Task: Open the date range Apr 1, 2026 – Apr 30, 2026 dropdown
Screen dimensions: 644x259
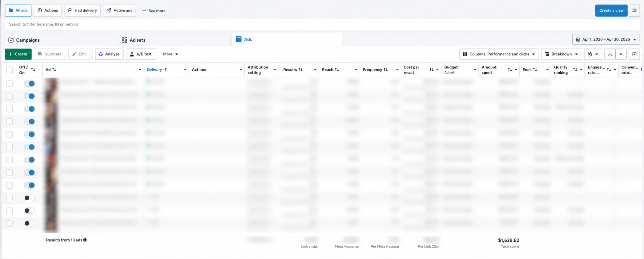Action: [x=606, y=39]
